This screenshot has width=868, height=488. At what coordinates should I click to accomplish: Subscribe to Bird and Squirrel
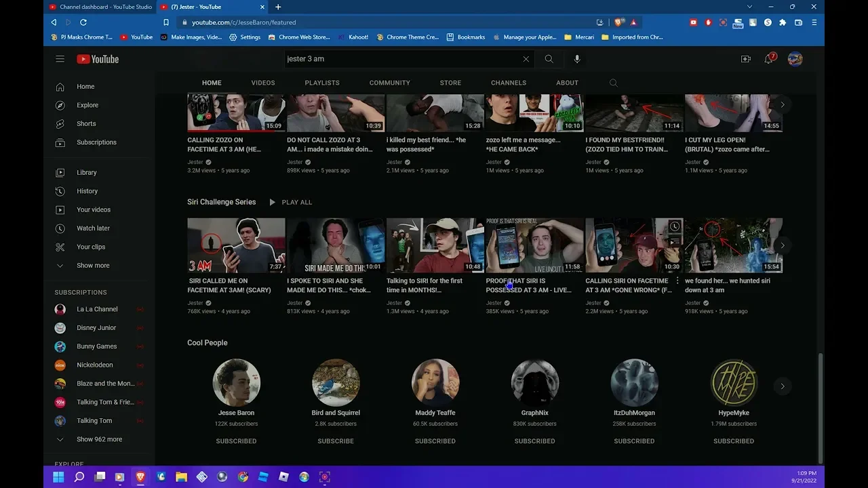click(x=336, y=441)
